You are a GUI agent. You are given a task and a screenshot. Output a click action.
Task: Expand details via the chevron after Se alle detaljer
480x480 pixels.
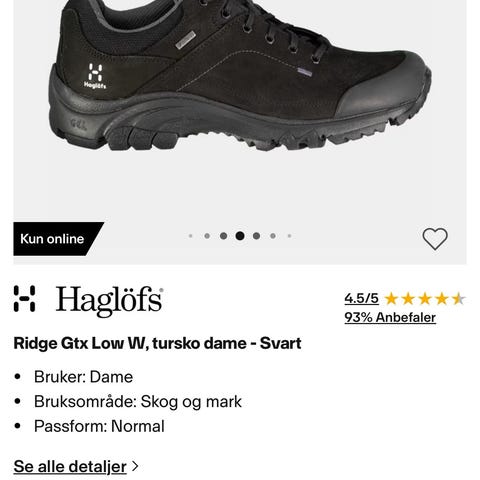point(135,466)
